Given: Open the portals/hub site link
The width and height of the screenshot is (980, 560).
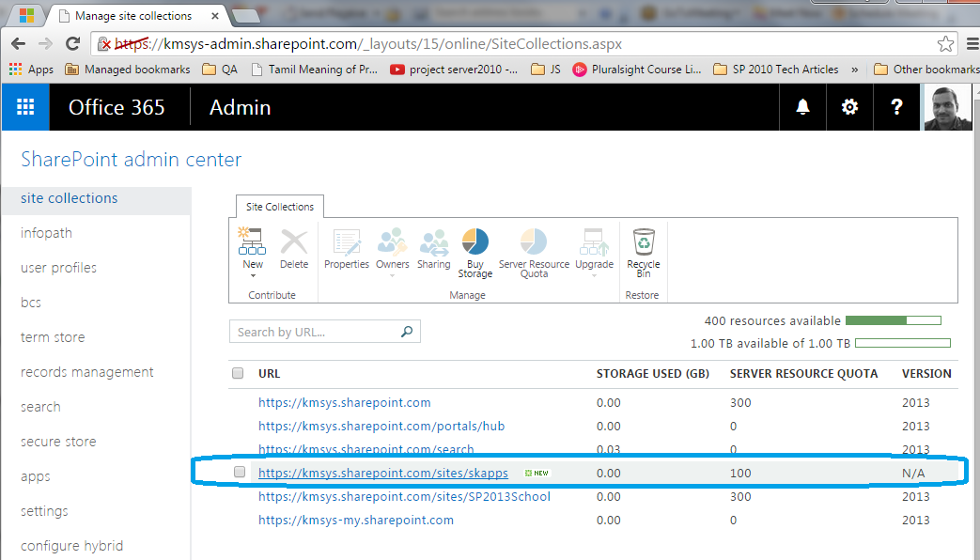Looking at the screenshot, I should tap(381, 427).
